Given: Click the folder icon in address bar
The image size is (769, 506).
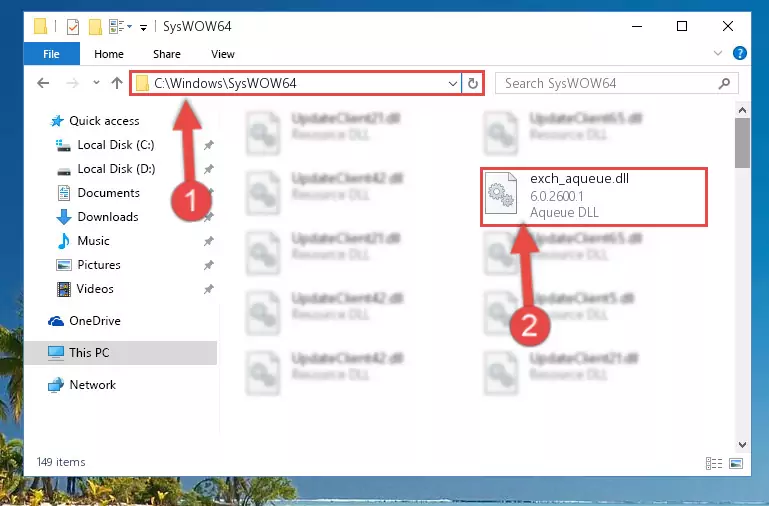Looking at the screenshot, I should click(x=142, y=83).
